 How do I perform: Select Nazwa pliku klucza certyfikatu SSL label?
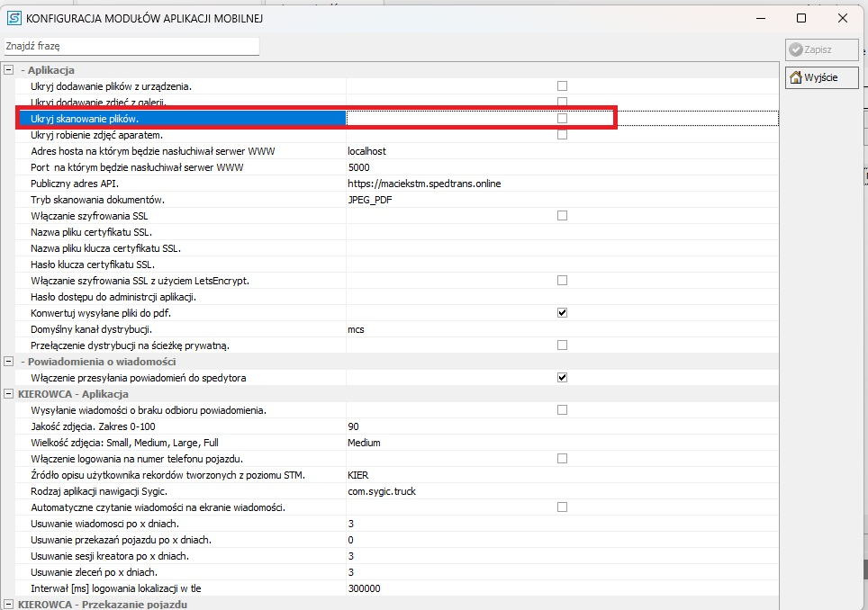point(105,248)
